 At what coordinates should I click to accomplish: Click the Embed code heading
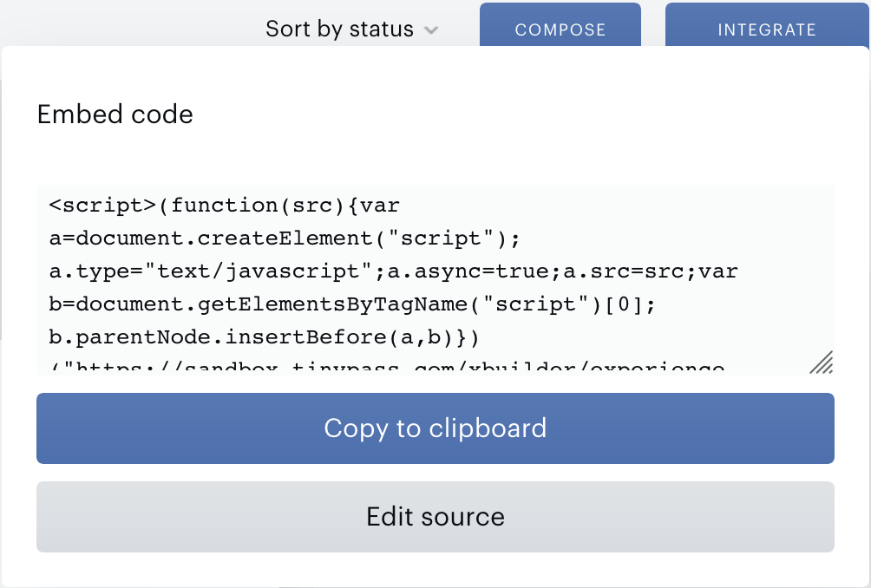[x=115, y=114]
